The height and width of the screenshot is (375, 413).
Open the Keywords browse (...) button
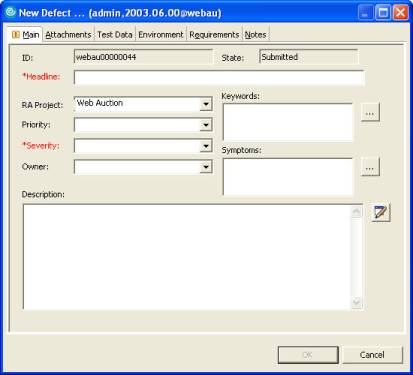[370, 112]
